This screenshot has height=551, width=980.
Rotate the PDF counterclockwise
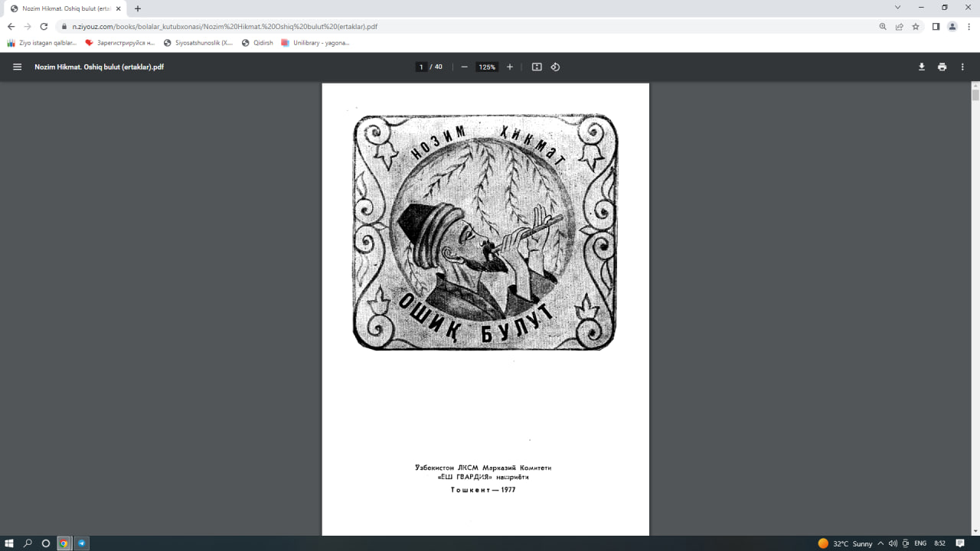tap(555, 67)
